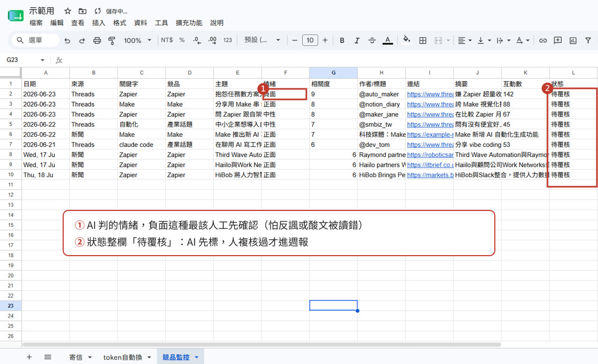Open the Threads link in row 2

click(x=430, y=94)
